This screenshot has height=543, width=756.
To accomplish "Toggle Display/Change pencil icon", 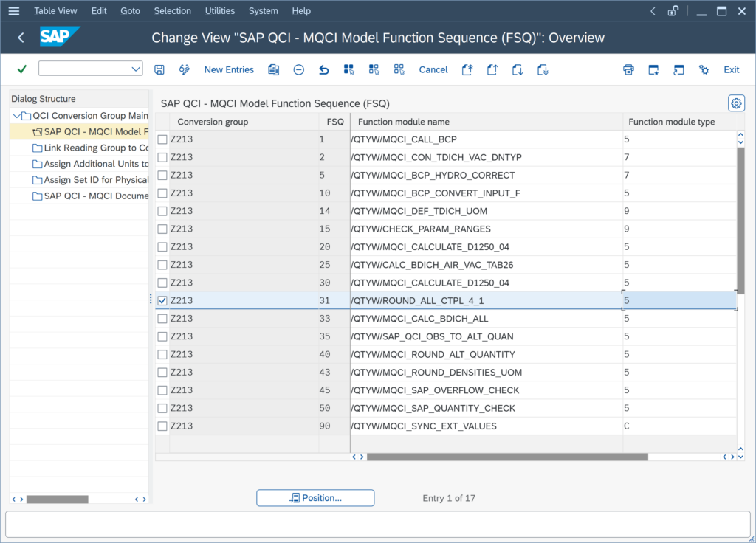I will [x=184, y=69].
